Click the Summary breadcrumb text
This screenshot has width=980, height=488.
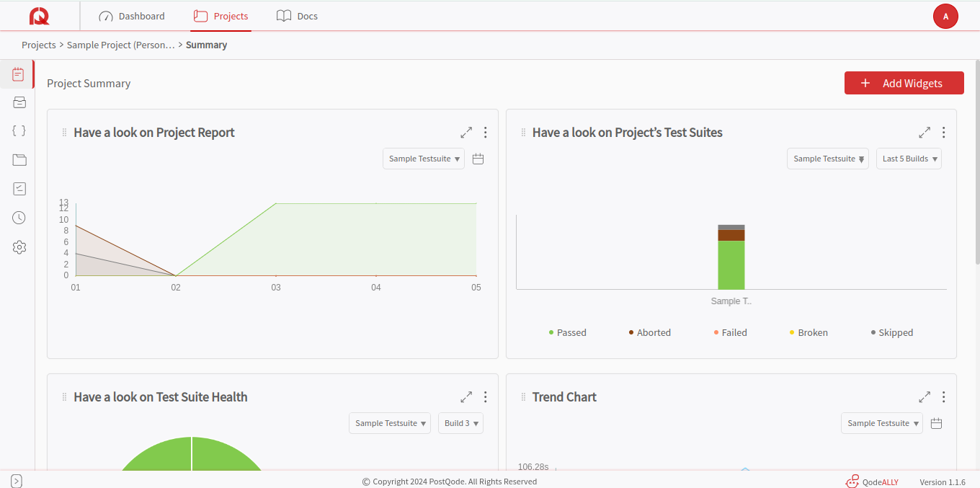click(206, 45)
